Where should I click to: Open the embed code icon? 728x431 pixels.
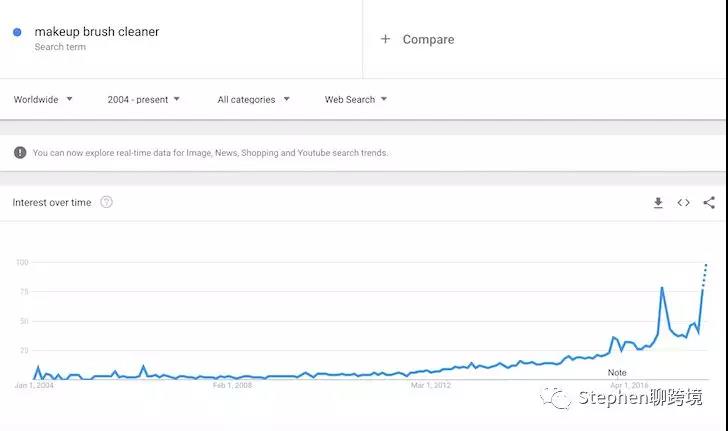684,203
